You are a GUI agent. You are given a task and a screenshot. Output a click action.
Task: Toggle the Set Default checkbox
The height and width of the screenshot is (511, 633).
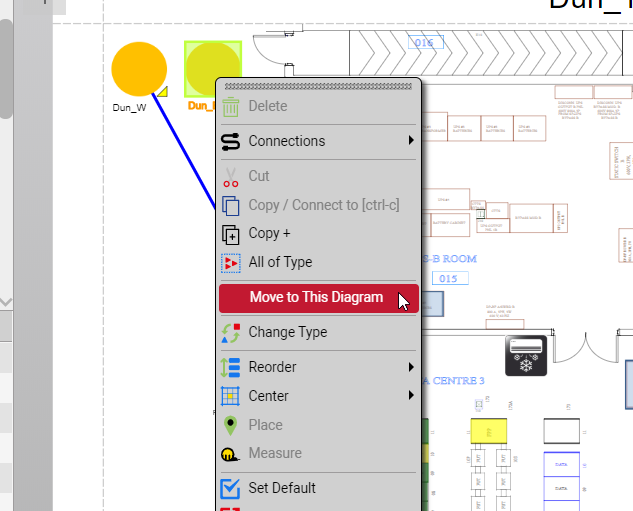[x=231, y=488]
